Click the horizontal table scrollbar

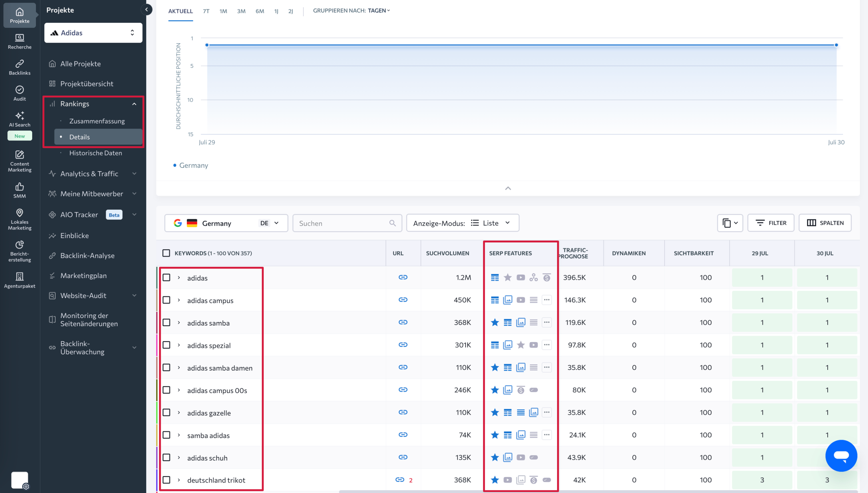[598, 491]
